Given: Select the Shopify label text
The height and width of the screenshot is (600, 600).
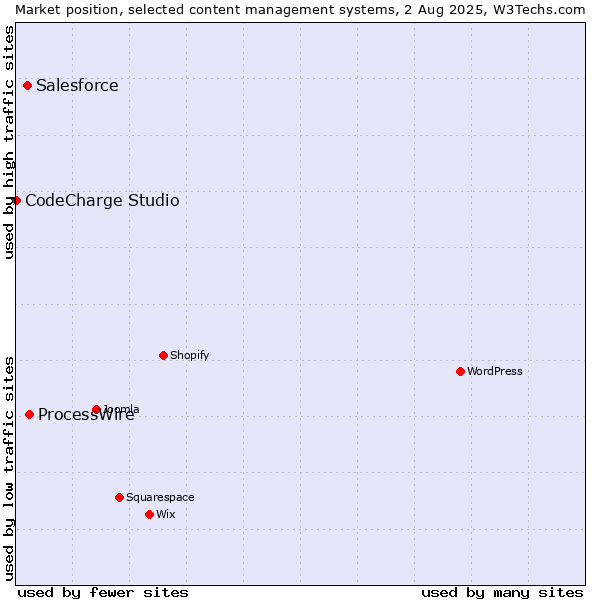Looking at the screenshot, I should coord(189,355).
